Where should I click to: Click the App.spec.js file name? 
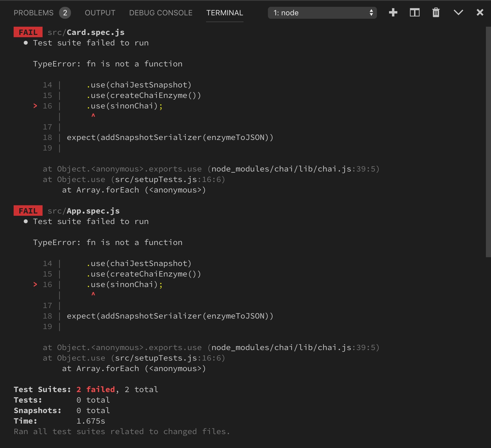tap(92, 210)
